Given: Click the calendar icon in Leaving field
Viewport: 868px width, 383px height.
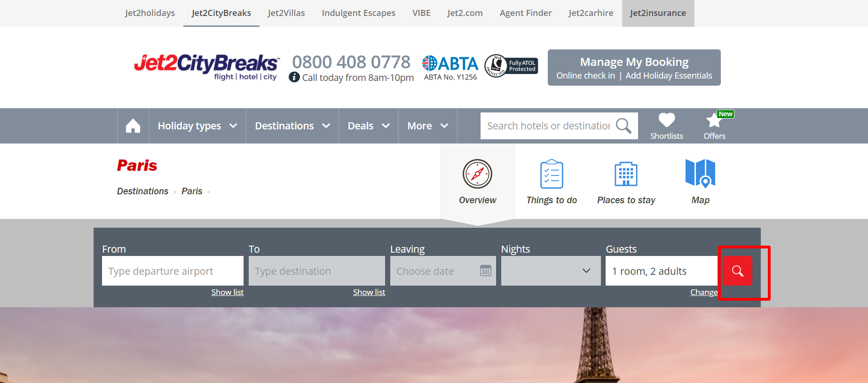Looking at the screenshot, I should [x=486, y=271].
